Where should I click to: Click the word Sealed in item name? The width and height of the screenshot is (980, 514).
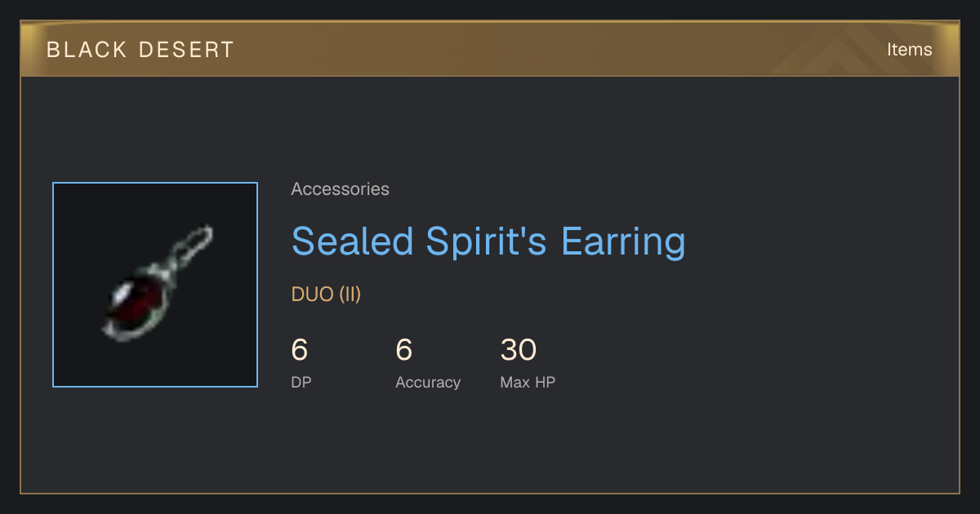pyautogui.click(x=352, y=241)
